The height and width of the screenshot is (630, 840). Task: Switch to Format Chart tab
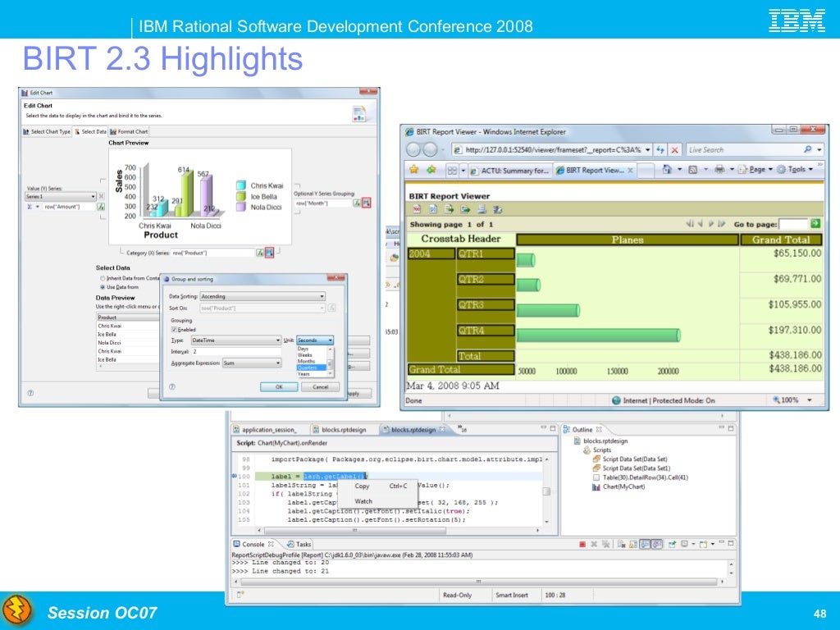[129, 131]
